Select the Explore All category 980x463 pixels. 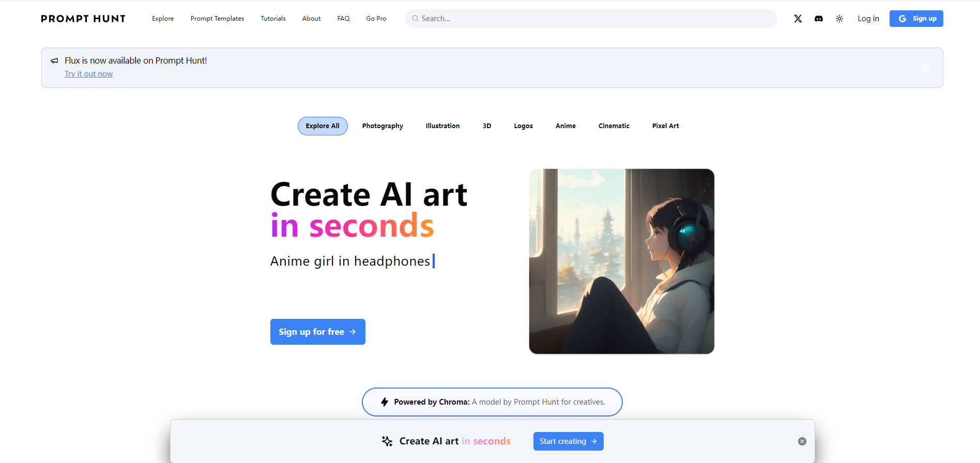pyautogui.click(x=323, y=126)
